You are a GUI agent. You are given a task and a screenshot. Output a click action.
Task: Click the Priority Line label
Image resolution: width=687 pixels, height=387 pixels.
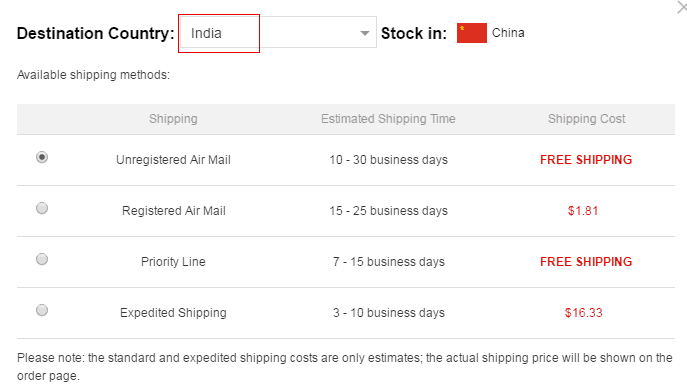(x=173, y=262)
